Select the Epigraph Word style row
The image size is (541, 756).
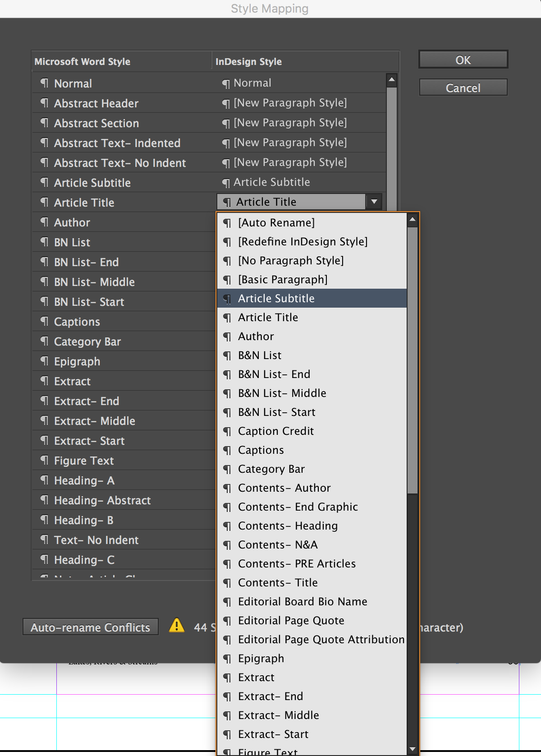pos(124,361)
